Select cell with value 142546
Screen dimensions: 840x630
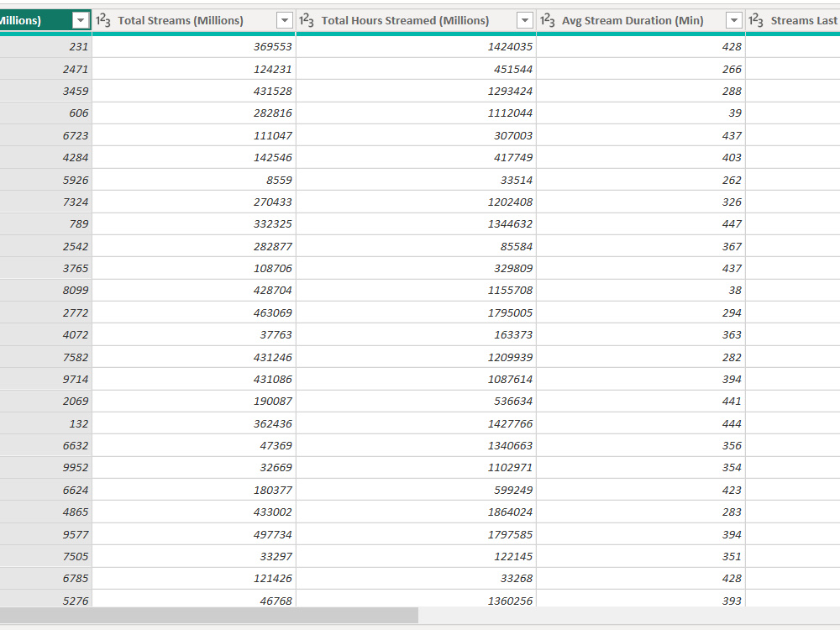point(194,158)
